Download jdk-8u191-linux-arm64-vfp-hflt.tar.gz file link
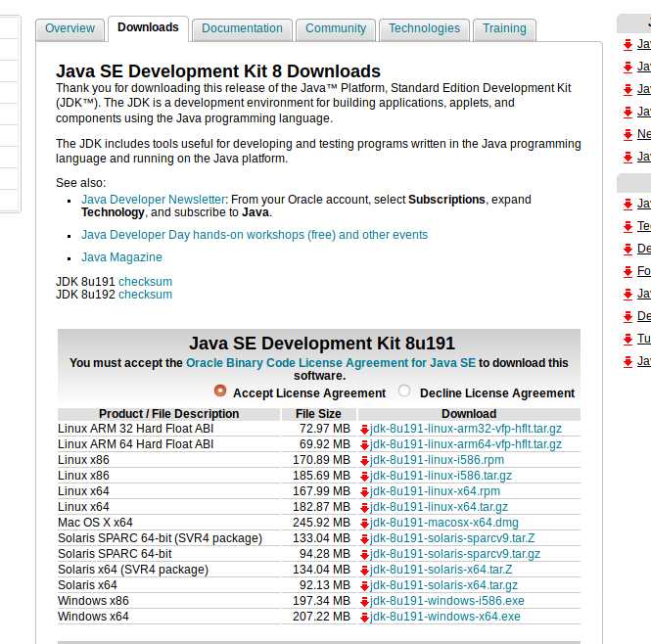Screen dimensions: 651x644 point(466,444)
